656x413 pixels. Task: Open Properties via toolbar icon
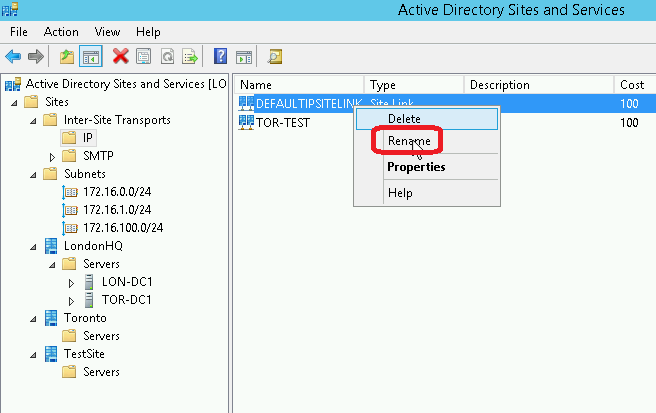pyautogui.click(x=144, y=56)
